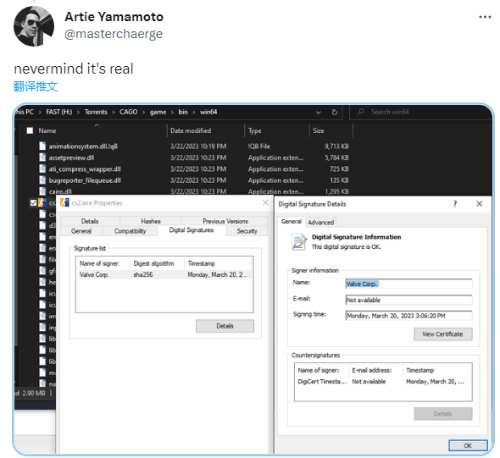Viewport: 500px width, 458px height.
Task: Go to game in the breadcrumb path
Action: click(158, 112)
